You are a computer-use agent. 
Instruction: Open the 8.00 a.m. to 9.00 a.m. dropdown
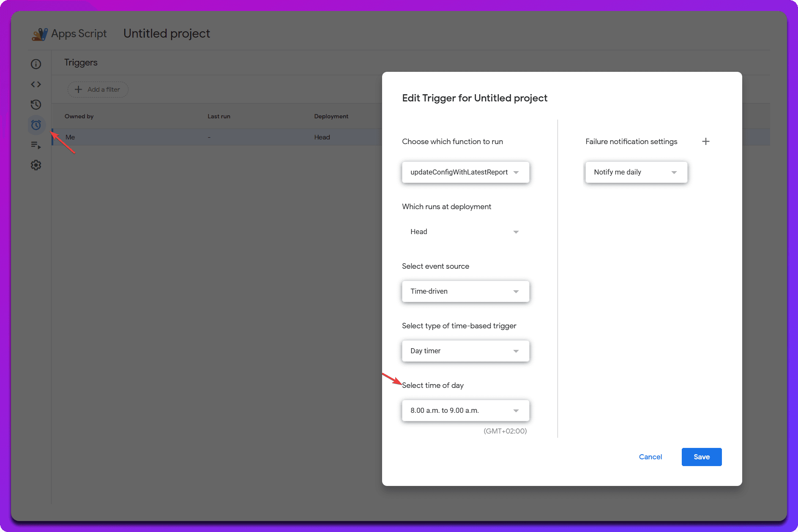[465, 410]
